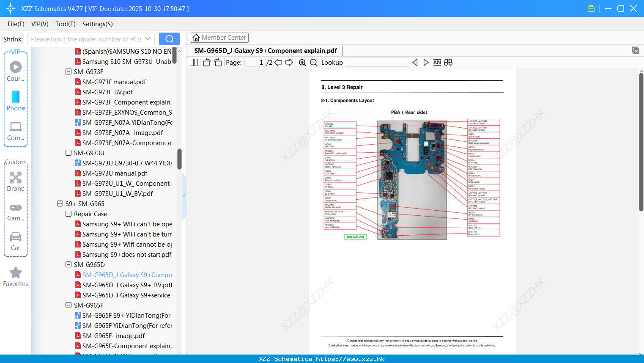Rotate page clockwise icon

218,63
